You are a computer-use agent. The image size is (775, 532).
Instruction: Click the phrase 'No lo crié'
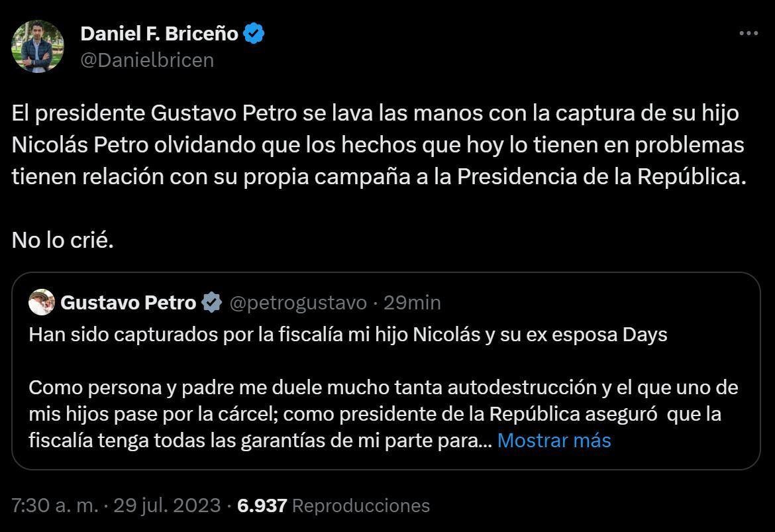click(62, 240)
